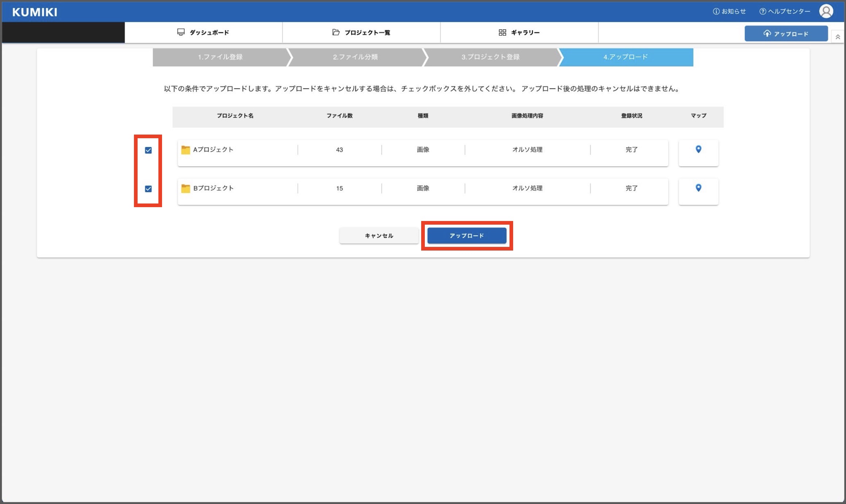Viewport: 846px width, 504px height.
Task: Click the Bプロジェクト name text
Action: [213, 188]
